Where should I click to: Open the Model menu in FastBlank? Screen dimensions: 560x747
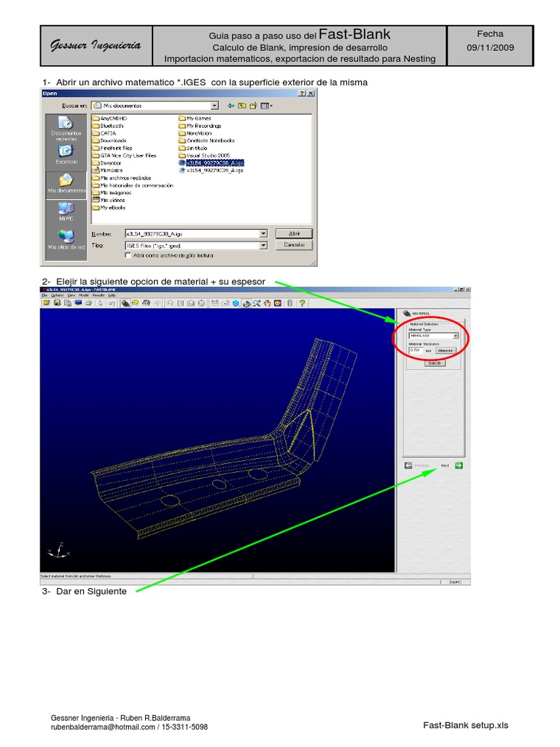[84, 295]
